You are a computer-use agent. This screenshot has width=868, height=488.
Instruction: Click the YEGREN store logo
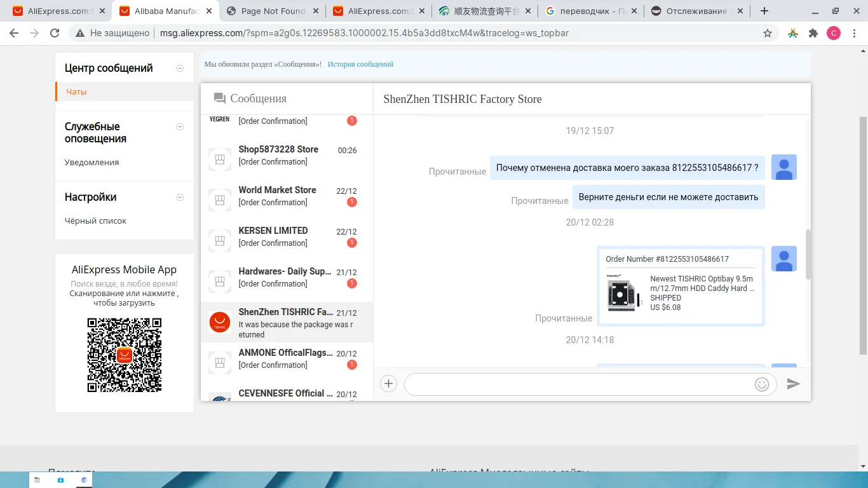coord(220,119)
